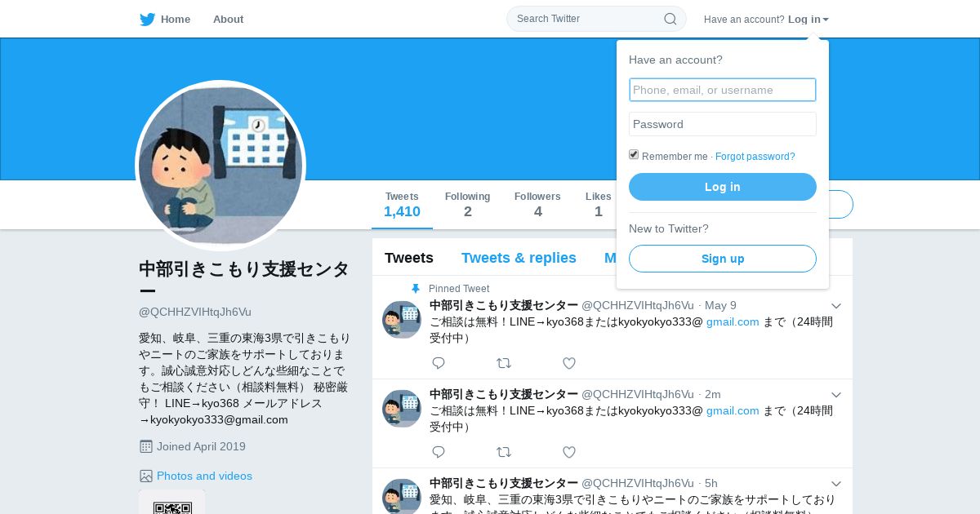Click the blue Log in button
This screenshot has width=980, height=514.
[x=723, y=187]
